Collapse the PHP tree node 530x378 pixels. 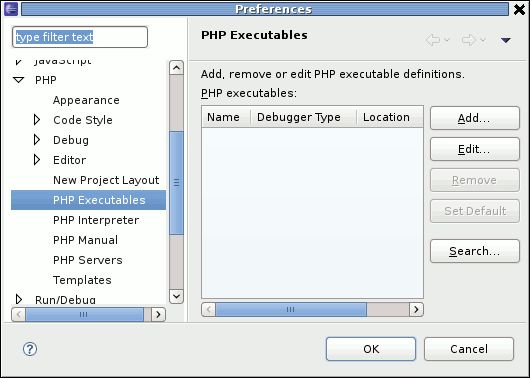(x=19, y=80)
